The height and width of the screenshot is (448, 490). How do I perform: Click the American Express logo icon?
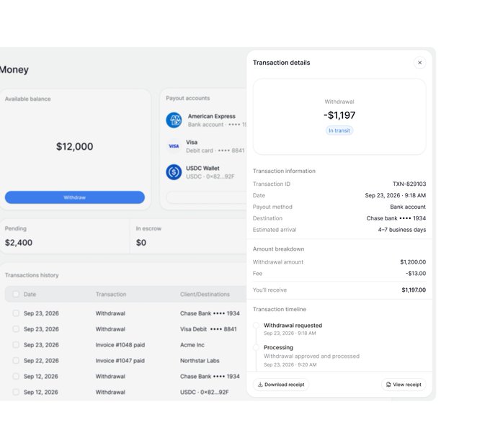pos(174,120)
